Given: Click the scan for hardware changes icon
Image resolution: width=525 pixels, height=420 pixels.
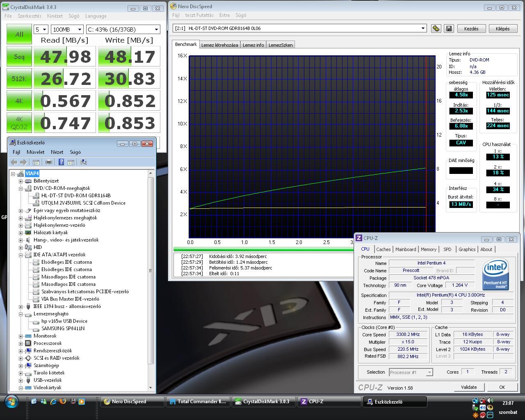Looking at the screenshot, I should pyautogui.click(x=83, y=162).
